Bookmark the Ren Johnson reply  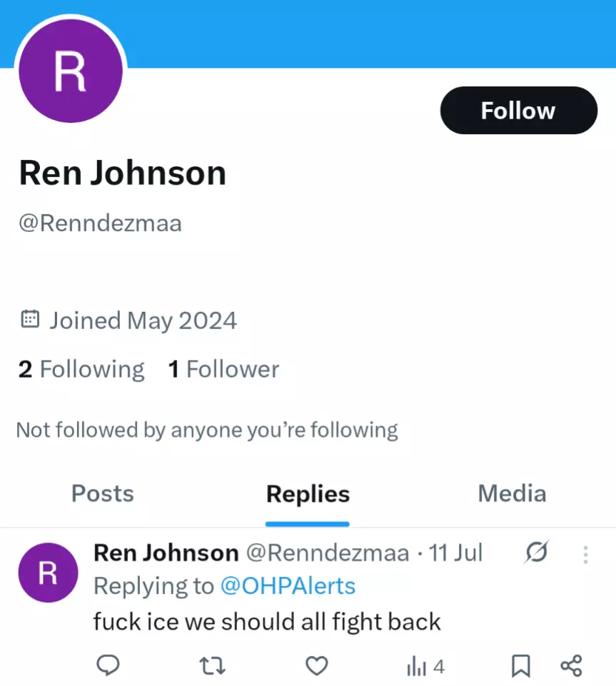click(521, 667)
